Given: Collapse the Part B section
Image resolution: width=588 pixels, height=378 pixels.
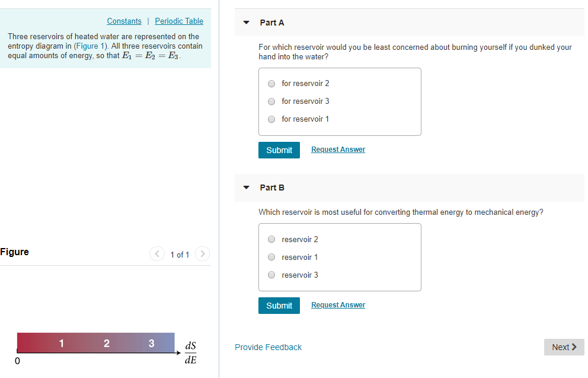Looking at the screenshot, I should point(246,187).
